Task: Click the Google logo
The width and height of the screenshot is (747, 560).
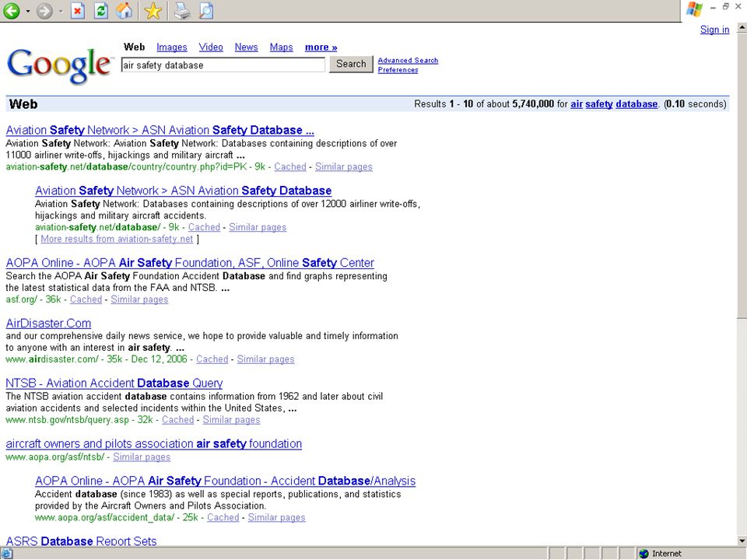Action: pos(60,65)
